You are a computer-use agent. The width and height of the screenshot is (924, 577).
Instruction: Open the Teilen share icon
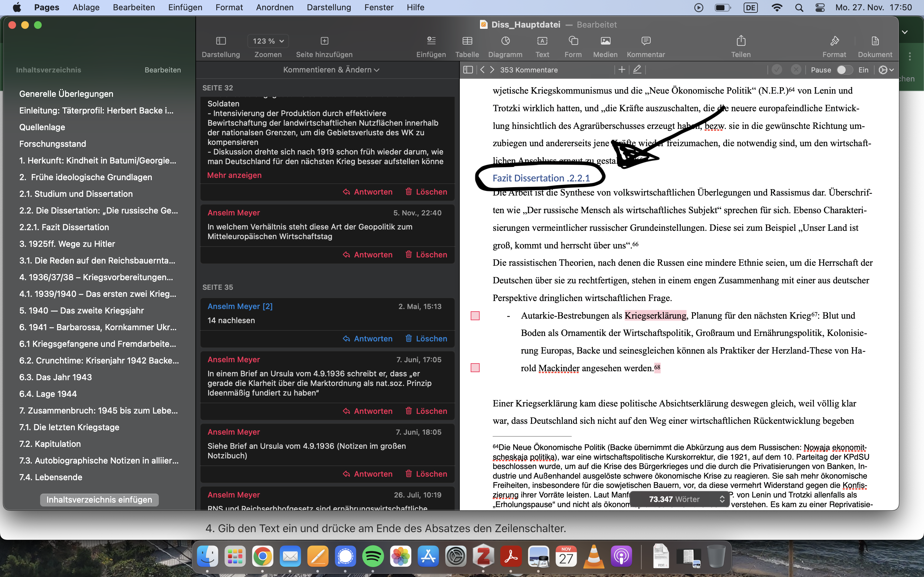741,41
